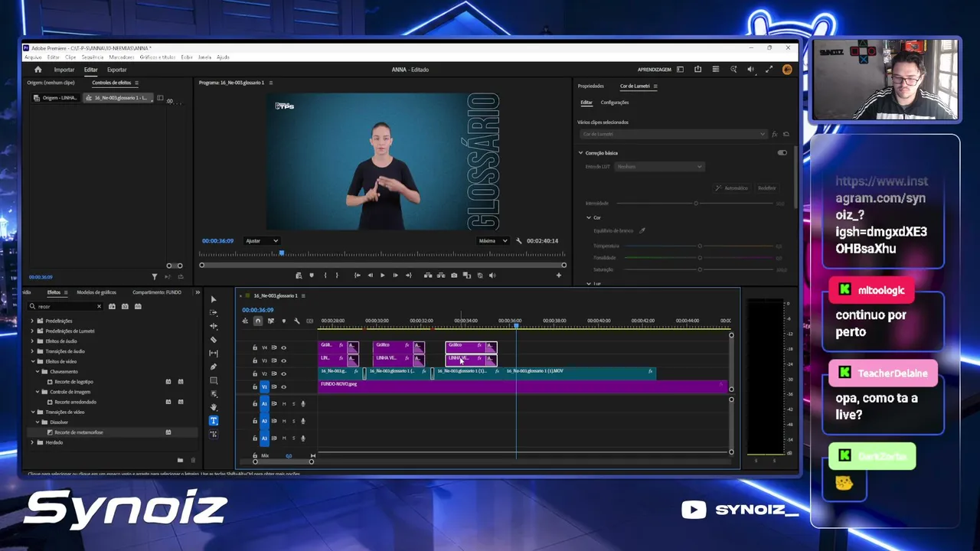Click the captions track options icon

309,321
